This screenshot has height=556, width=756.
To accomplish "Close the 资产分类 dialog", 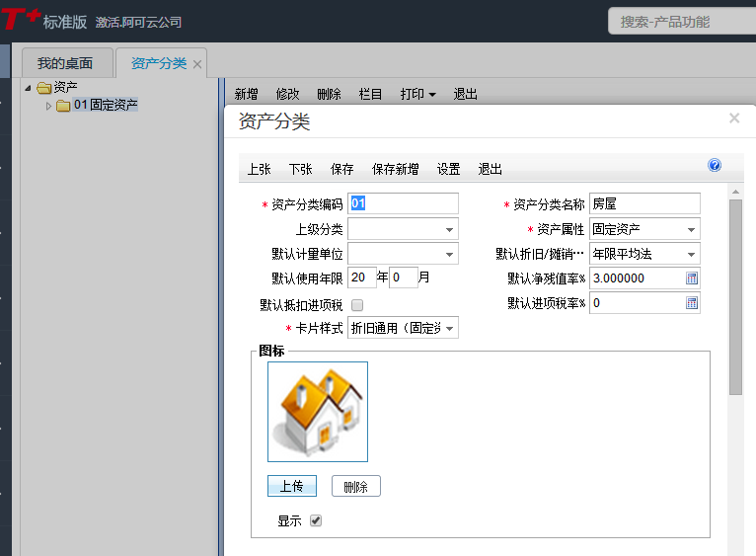I will (x=734, y=119).
